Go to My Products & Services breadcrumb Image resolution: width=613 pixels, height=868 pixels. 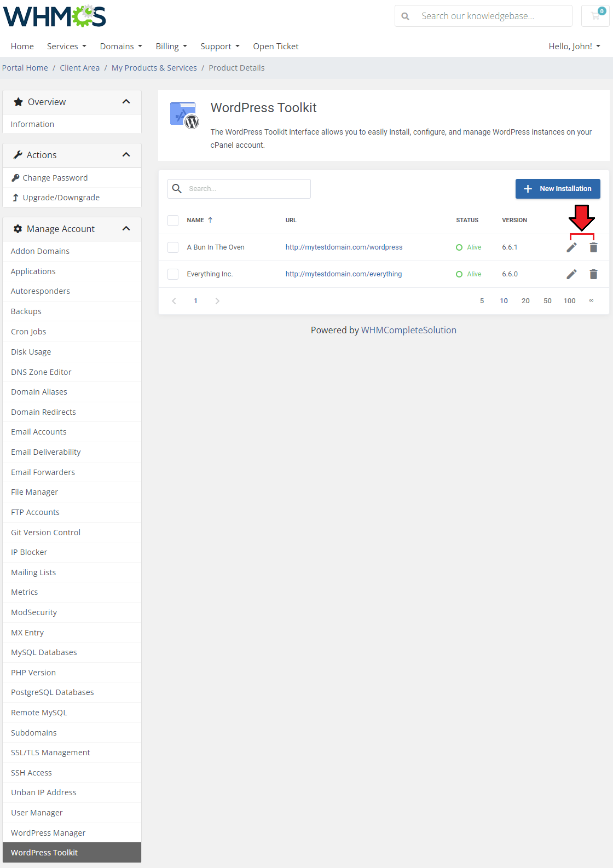coord(154,68)
